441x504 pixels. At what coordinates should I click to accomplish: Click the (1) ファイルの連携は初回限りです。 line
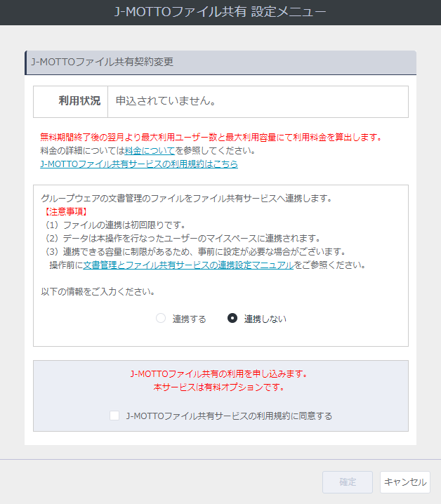(x=114, y=225)
